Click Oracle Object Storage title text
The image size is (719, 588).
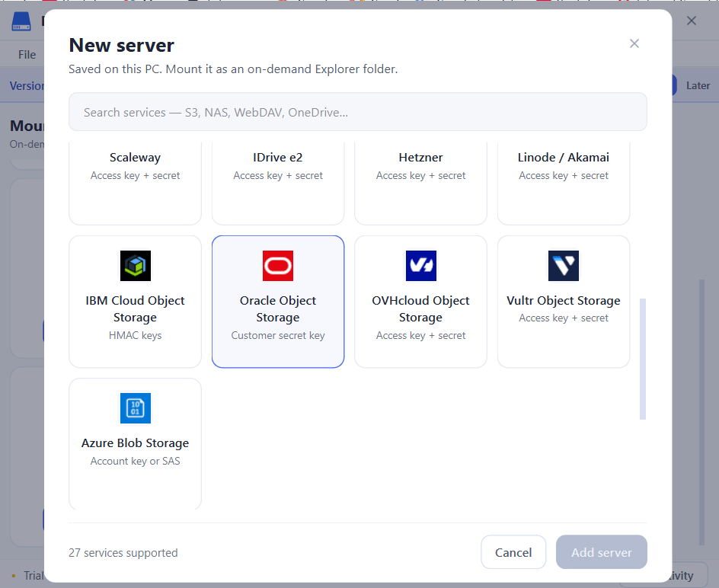[278, 308]
